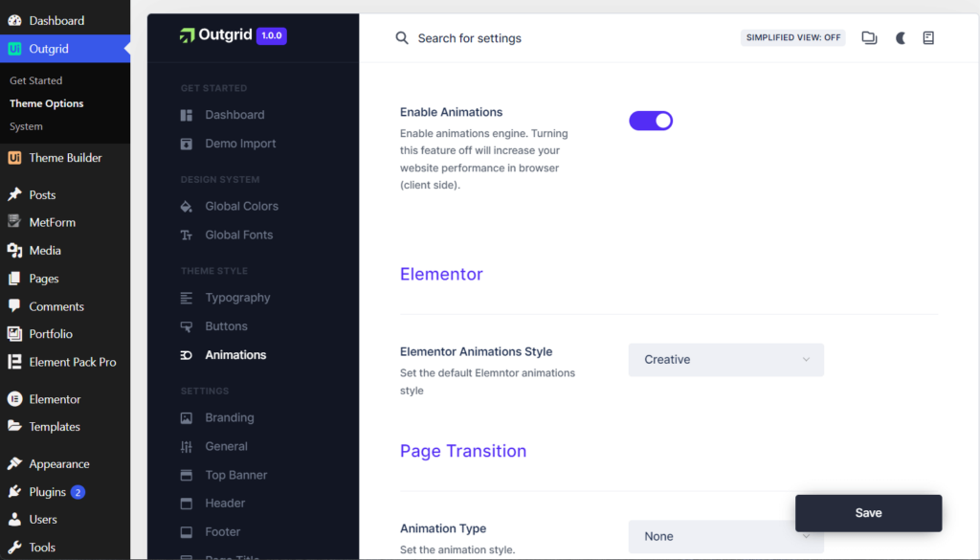Select the Animations menu item
The image size is (980, 560).
(x=235, y=355)
